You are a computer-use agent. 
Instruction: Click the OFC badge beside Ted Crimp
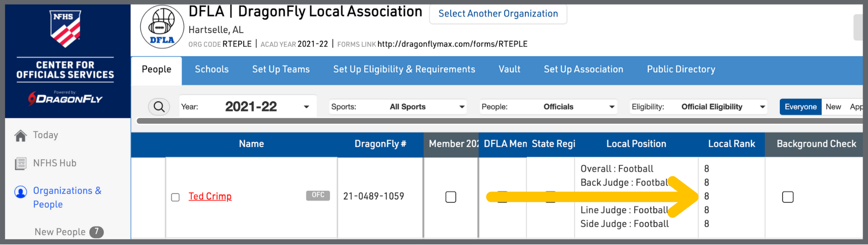tap(318, 195)
